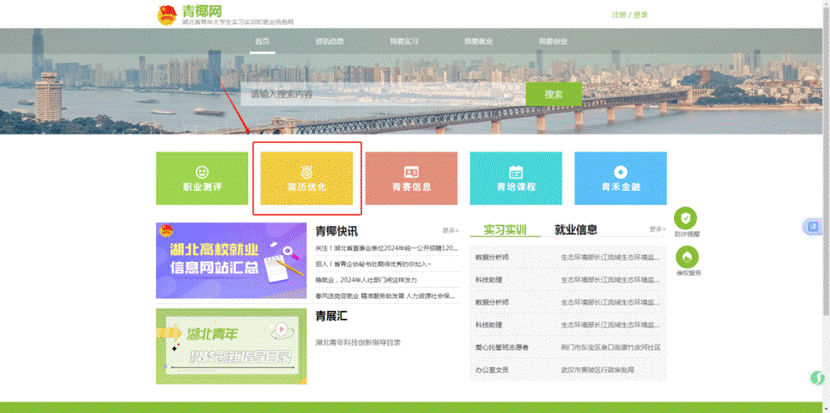The height and width of the screenshot is (413, 830).
Task: Open the 简历优化 medal tile
Action: tap(306, 178)
